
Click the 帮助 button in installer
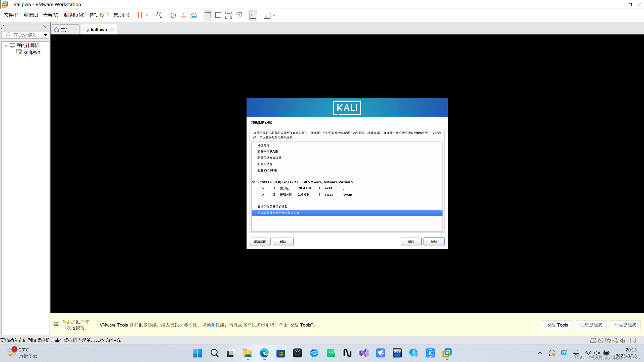[283, 242]
